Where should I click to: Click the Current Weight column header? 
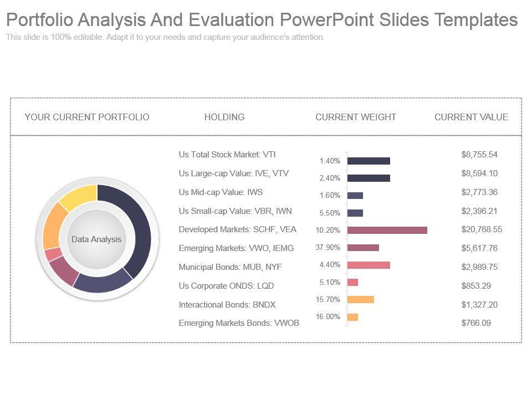tap(356, 117)
